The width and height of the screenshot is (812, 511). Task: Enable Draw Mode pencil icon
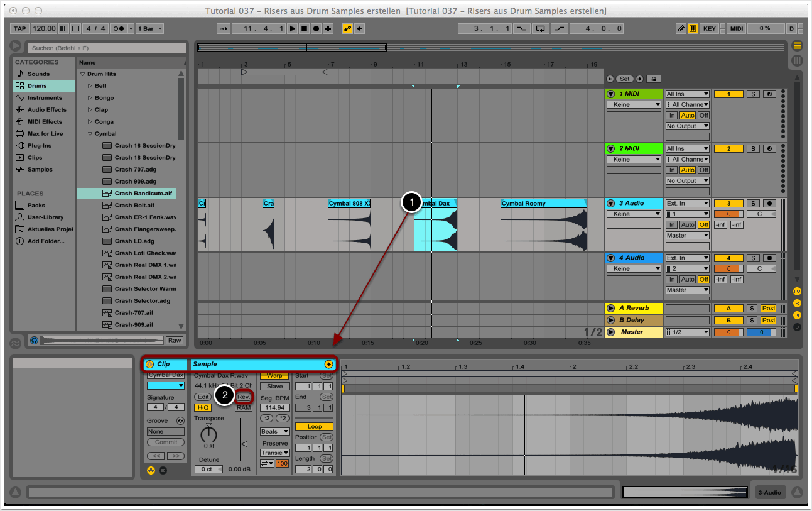[681, 29]
